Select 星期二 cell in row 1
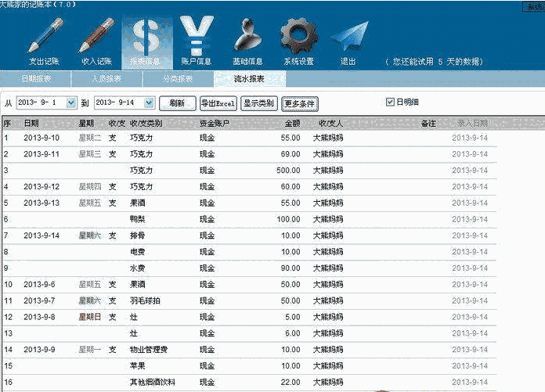Screen dimensions: 545x392 90,138
